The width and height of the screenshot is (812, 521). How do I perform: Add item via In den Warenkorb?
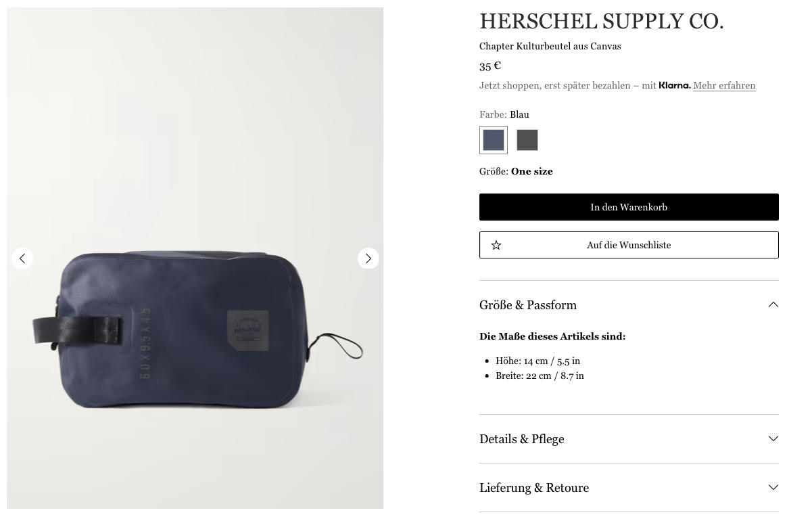tap(629, 207)
